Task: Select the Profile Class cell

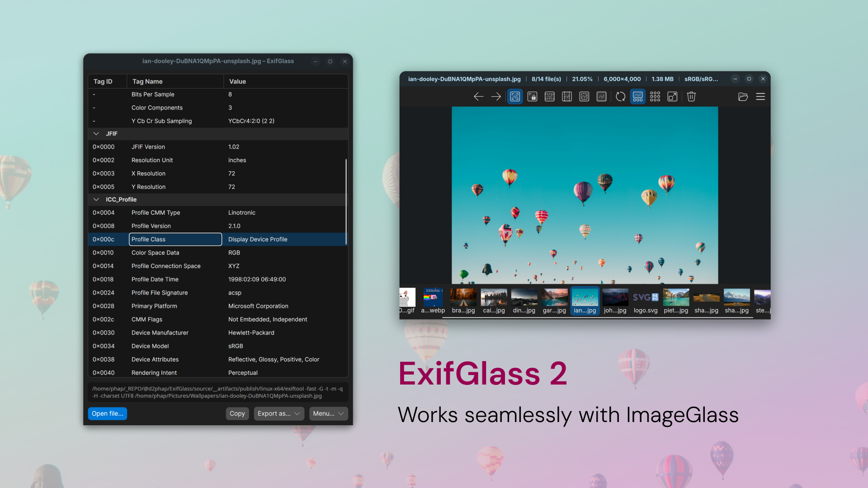Action: point(175,239)
